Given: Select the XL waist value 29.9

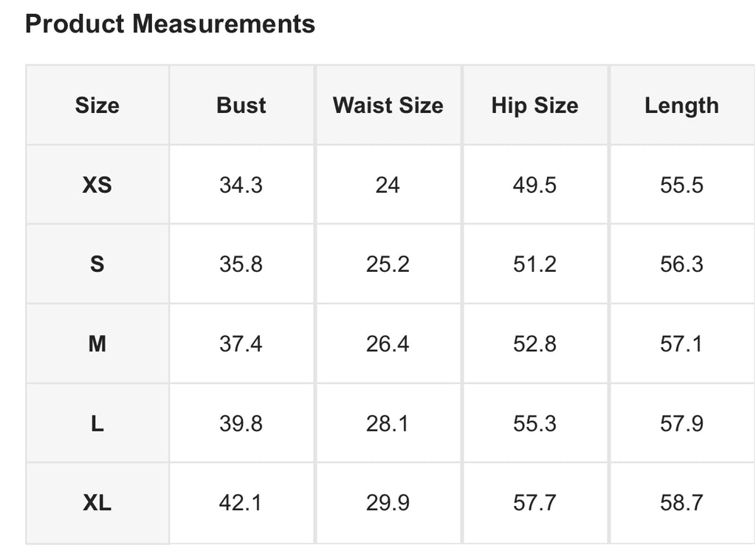Looking at the screenshot, I should point(388,503).
